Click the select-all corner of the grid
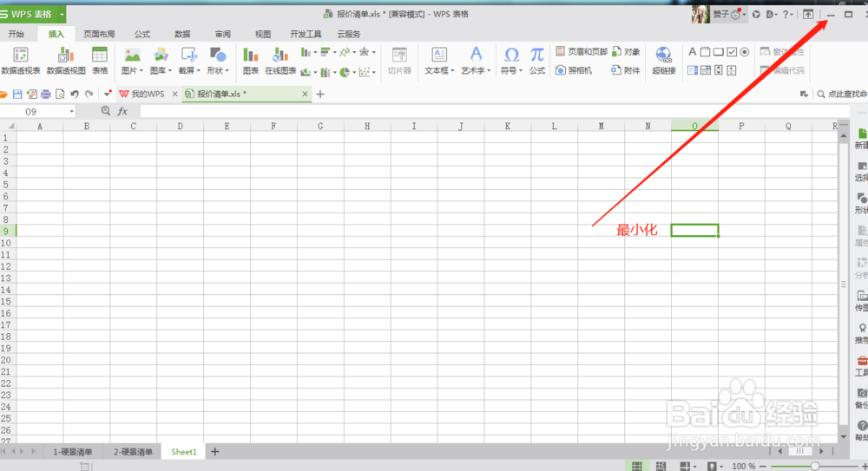This screenshot has height=471, width=868. (8, 126)
